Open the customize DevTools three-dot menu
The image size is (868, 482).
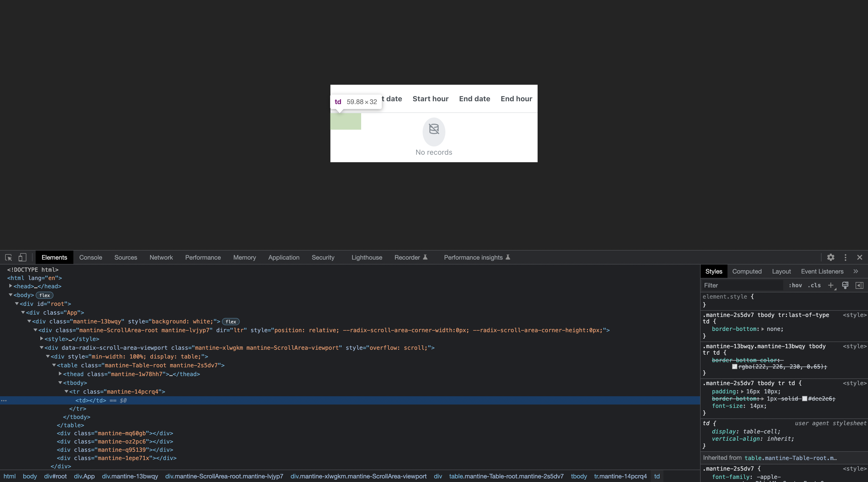[x=846, y=258]
